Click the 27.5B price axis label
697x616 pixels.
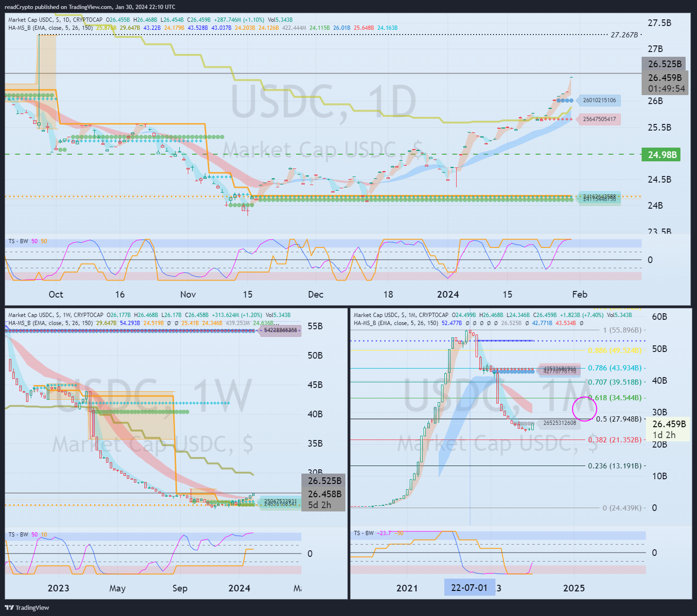(x=659, y=23)
